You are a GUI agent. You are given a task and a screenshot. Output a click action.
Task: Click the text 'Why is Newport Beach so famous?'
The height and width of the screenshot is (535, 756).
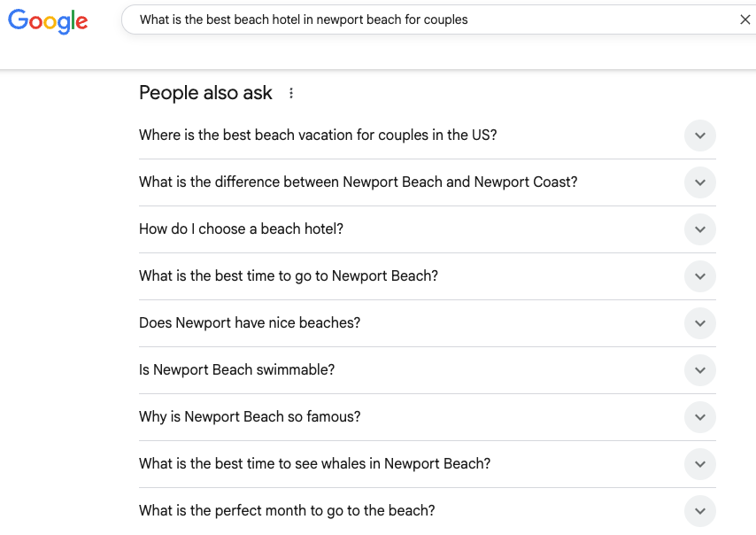[x=250, y=417]
